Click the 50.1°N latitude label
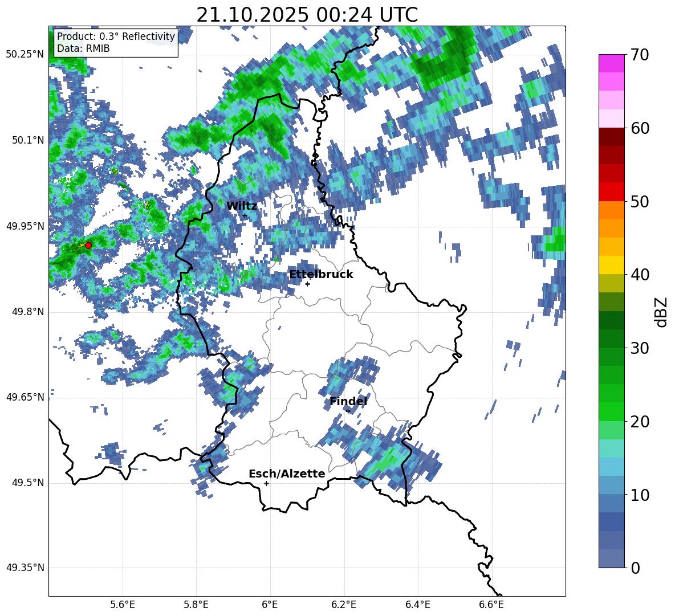Image resolution: width=675 pixels, height=616 pixels. tap(29, 140)
